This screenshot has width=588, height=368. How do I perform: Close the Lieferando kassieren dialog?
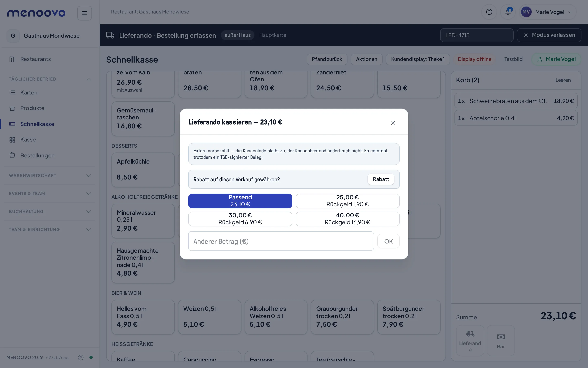click(x=393, y=123)
